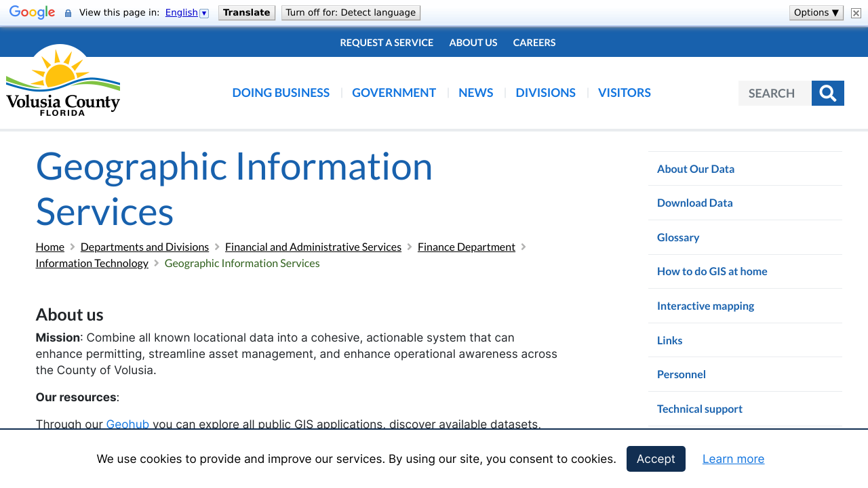Viewport: 868px width, 488px height.
Task: Switch to the GOVERNMENT section
Action: click(394, 92)
